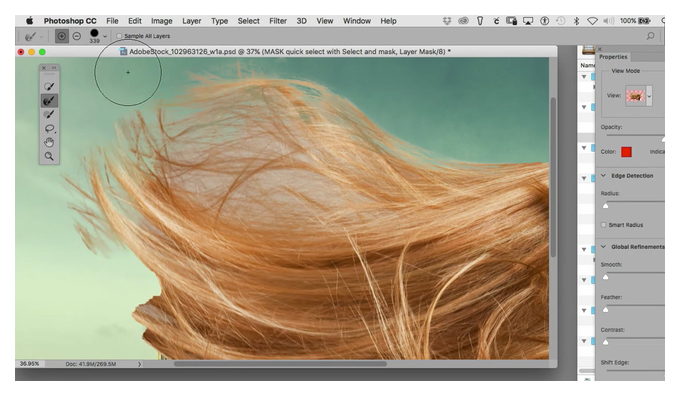Select the Lasso tool
This screenshot has height=396, width=680.
tap(49, 129)
